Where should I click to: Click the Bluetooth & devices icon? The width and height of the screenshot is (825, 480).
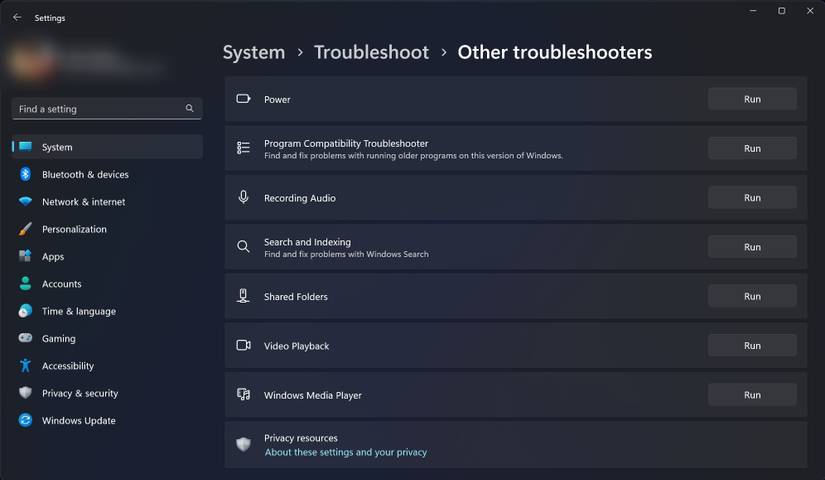click(25, 174)
